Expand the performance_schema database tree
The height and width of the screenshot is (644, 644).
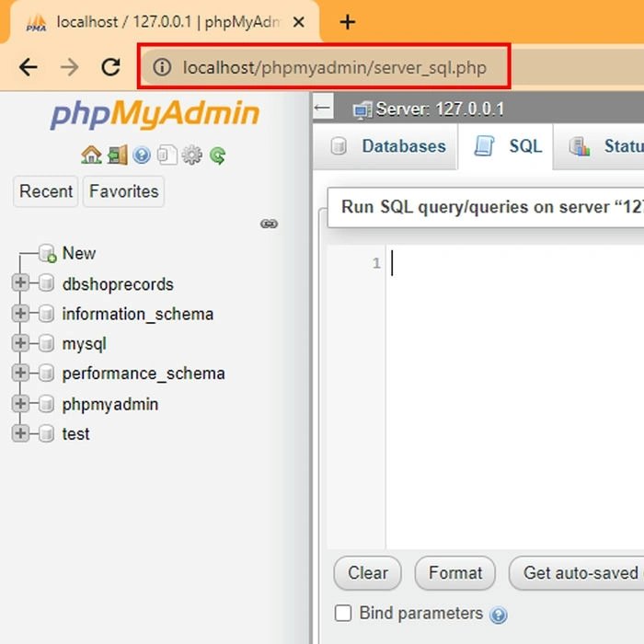[20, 373]
